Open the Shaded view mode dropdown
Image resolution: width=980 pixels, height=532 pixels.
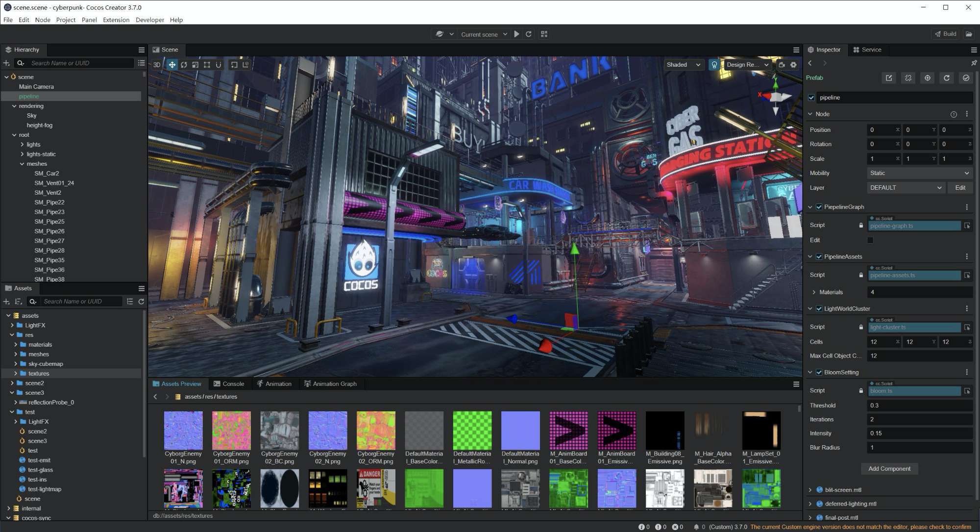[x=683, y=64]
